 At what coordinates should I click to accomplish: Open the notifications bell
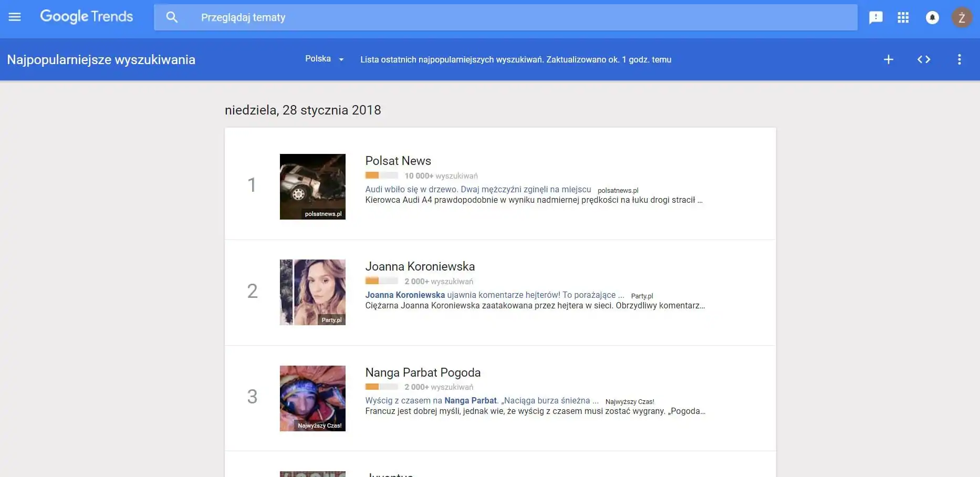(x=932, y=17)
